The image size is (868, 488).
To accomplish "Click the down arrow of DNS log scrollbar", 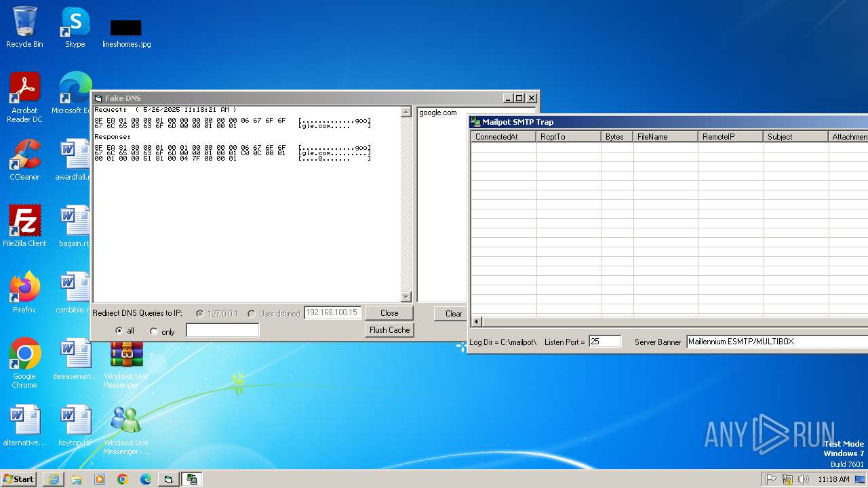I will 406,296.
